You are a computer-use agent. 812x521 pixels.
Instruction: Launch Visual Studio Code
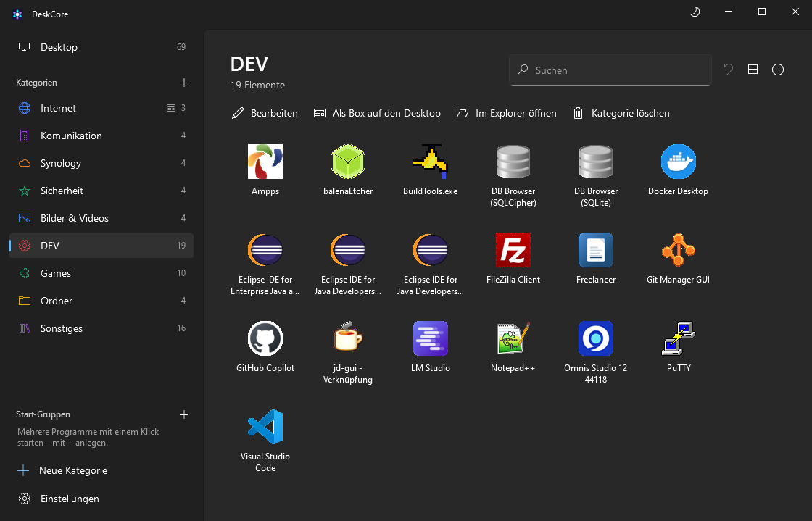265,427
